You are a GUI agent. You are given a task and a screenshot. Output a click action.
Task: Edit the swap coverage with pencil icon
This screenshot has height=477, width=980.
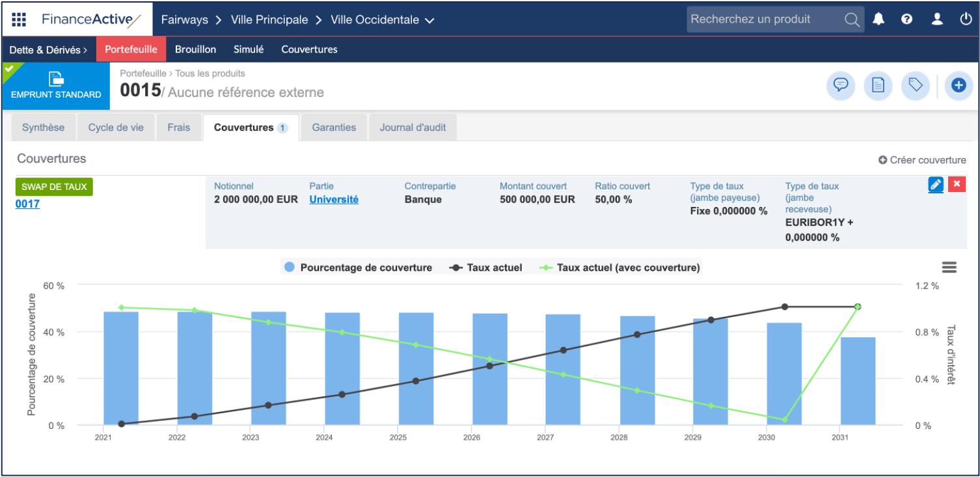pyautogui.click(x=935, y=185)
